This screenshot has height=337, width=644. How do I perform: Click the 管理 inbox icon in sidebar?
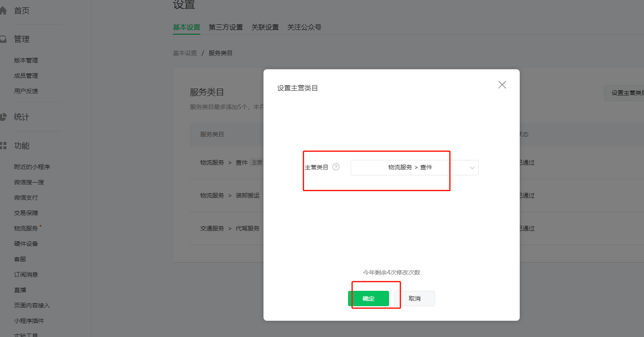click(3, 39)
